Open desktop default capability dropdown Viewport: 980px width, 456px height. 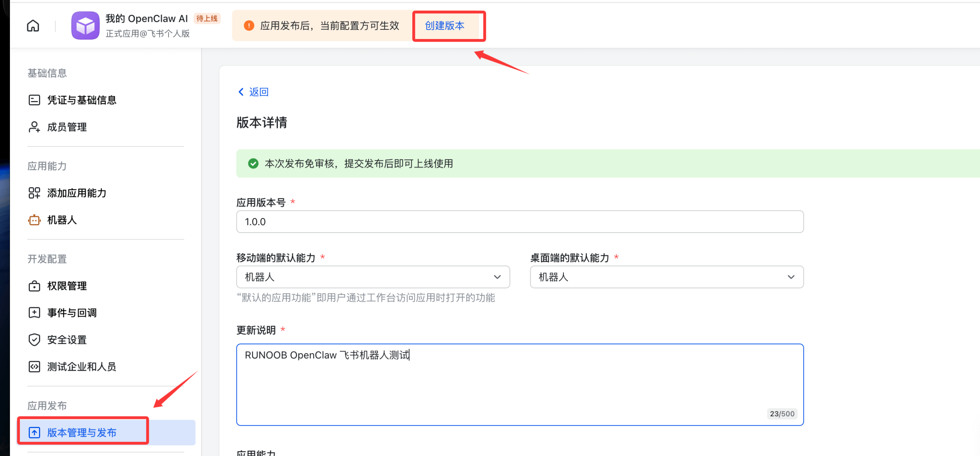click(666, 277)
